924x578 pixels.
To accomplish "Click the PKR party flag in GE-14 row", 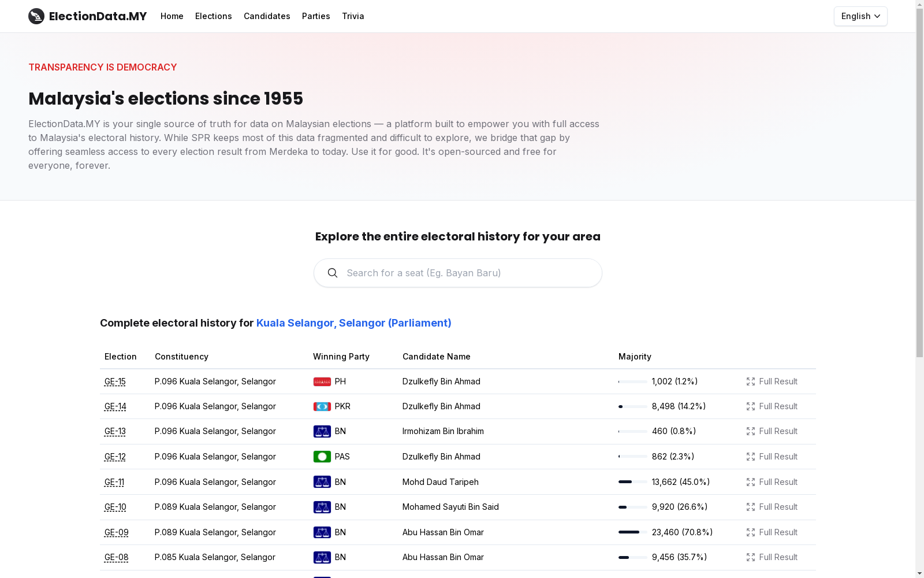I will click(322, 406).
